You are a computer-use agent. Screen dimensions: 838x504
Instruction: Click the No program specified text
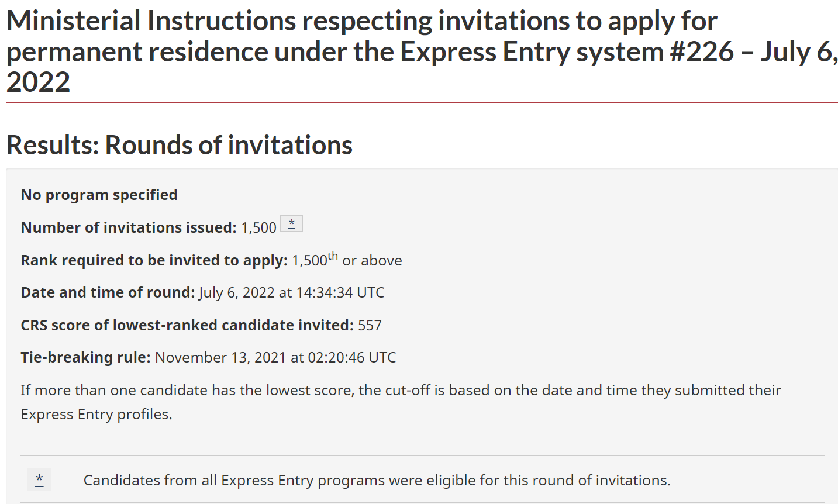pos(99,195)
